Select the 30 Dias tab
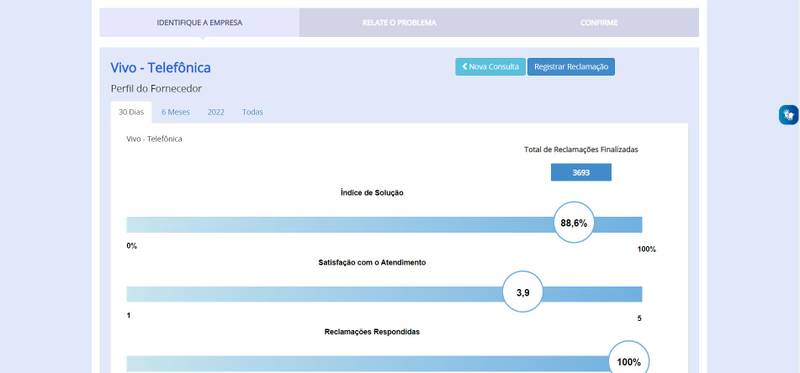 (131, 112)
